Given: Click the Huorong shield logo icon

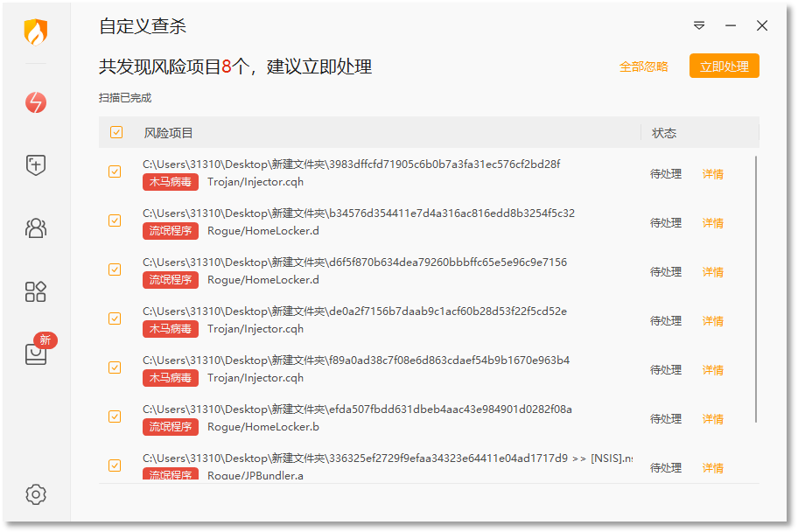Looking at the screenshot, I should (x=36, y=31).
